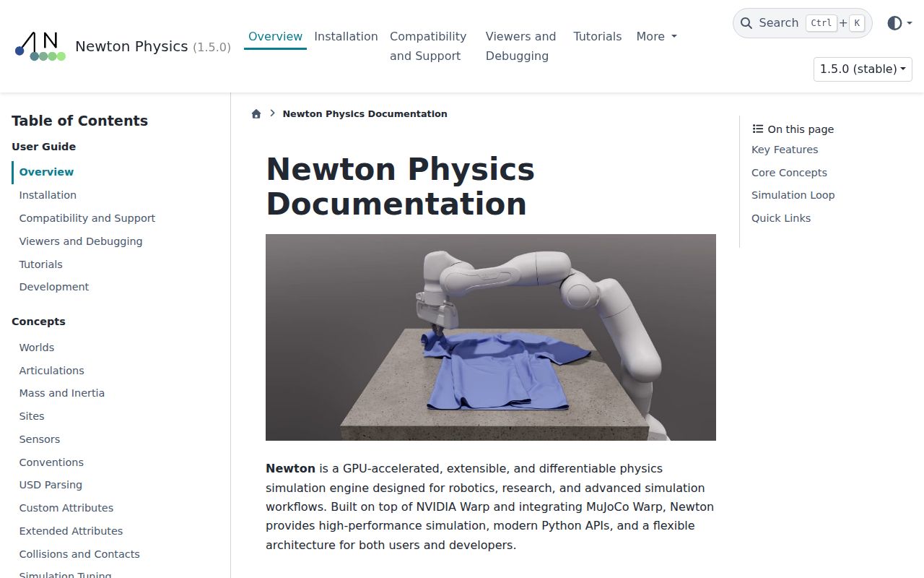924x578 pixels.
Task: Click the Search field with Ctrl+K hint
Action: point(802,23)
